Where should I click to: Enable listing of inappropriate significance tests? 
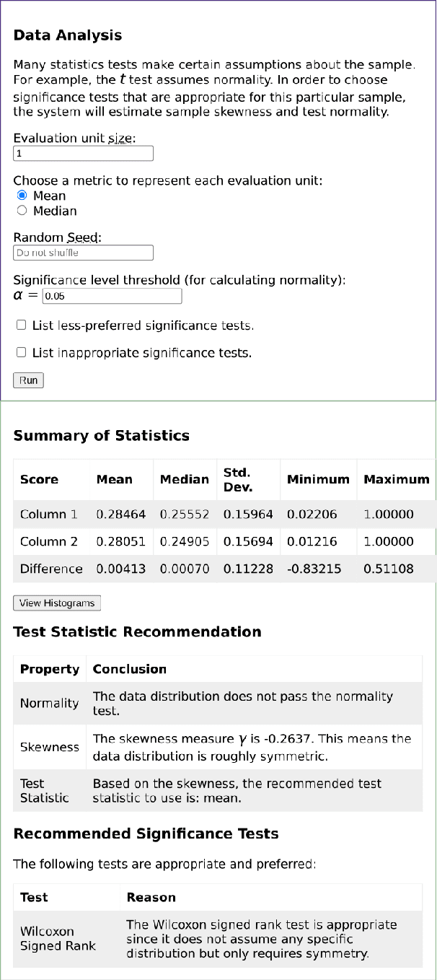(21, 352)
